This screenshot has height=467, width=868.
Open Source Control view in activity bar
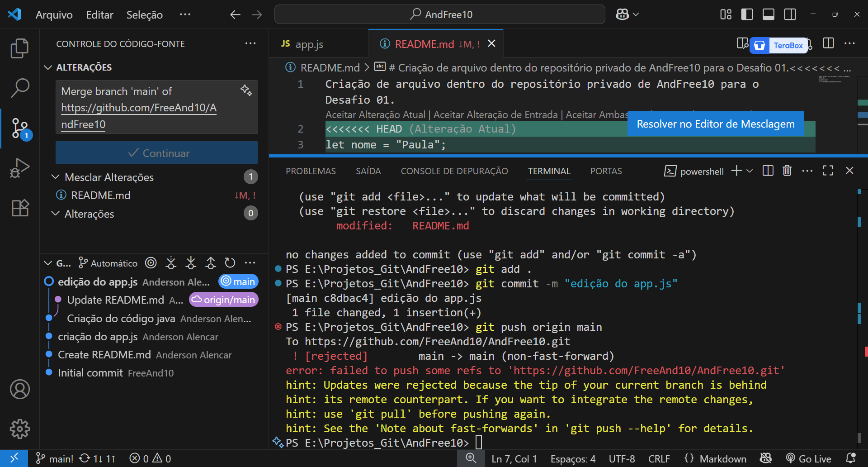tap(20, 129)
